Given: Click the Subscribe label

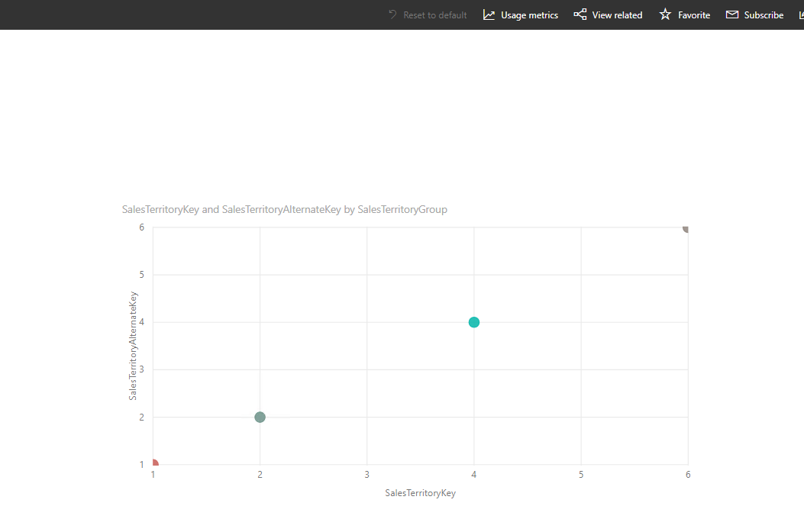Looking at the screenshot, I should coord(764,15).
